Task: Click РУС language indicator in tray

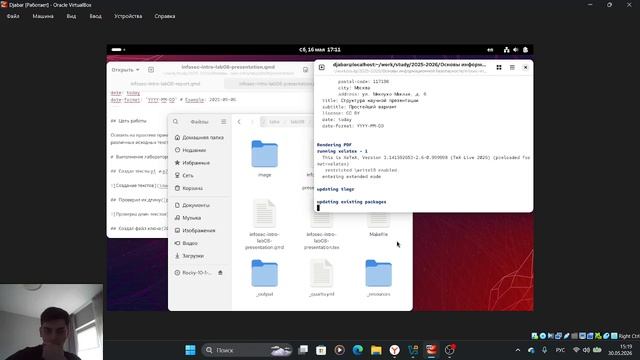Action: [x=560, y=350]
